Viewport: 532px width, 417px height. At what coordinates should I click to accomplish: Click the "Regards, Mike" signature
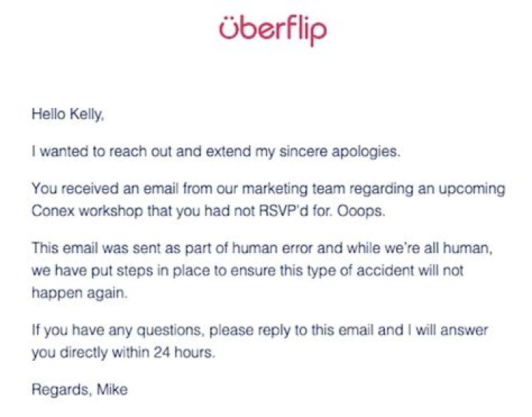coord(79,390)
